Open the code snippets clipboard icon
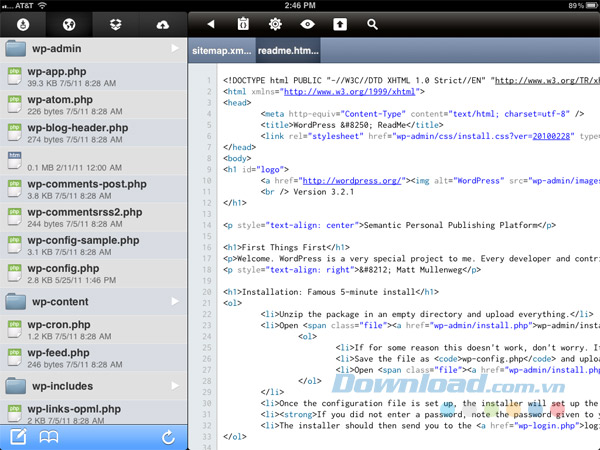600x450 pixels. click(243, 24)
